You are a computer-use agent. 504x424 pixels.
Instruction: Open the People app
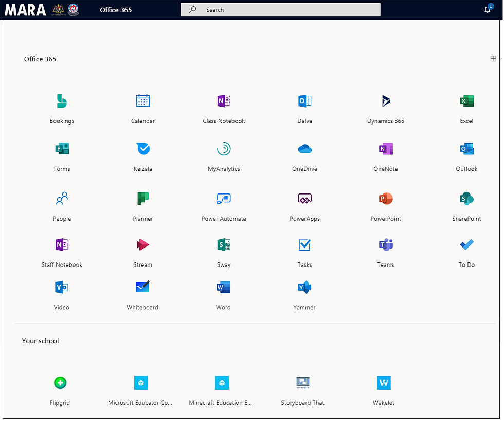62,206
